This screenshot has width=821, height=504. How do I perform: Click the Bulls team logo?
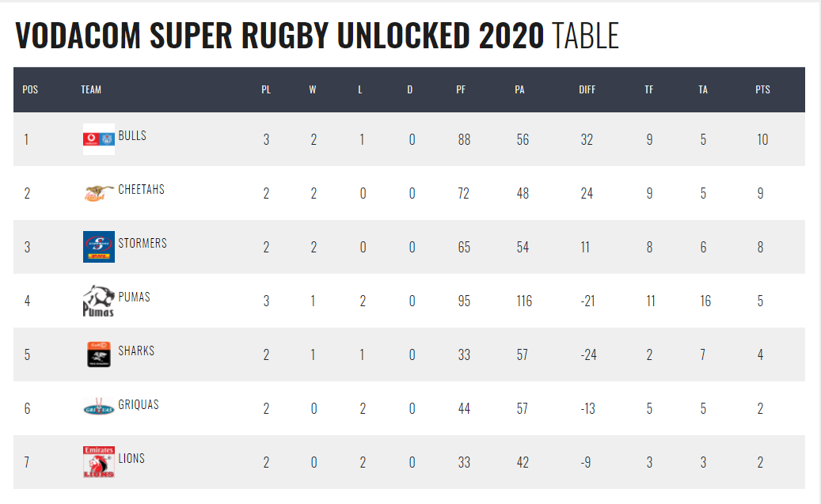click(99, 139)
